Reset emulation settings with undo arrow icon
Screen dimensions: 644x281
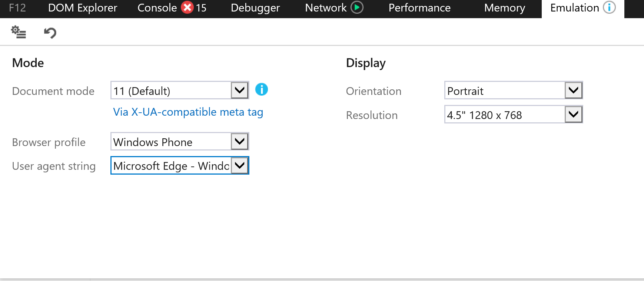click(50, 33)
